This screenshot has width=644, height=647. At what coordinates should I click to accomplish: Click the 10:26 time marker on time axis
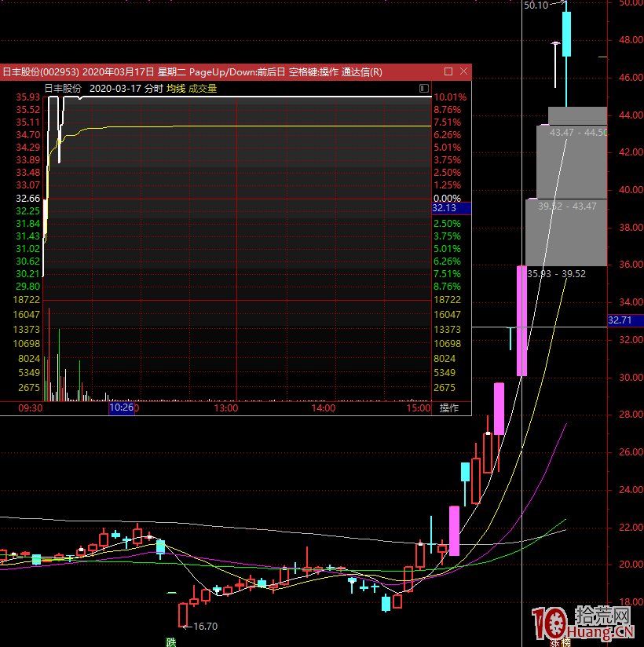coord(123,408)
